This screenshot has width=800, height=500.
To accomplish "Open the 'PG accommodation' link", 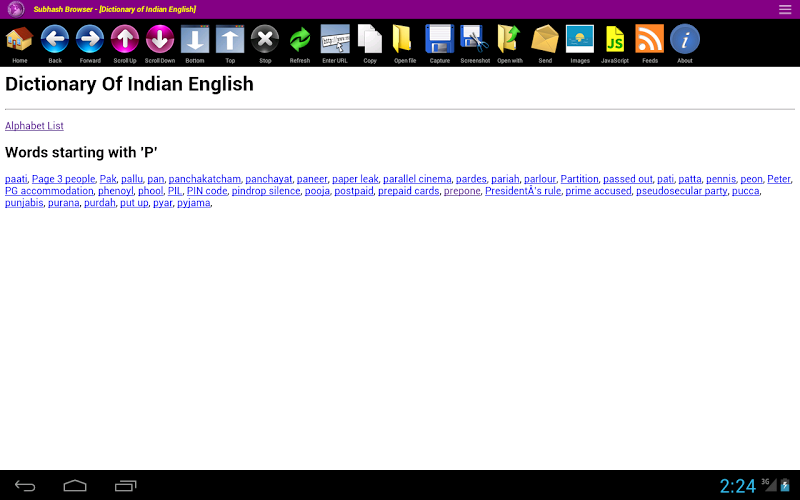I will [x=49, y=191].
